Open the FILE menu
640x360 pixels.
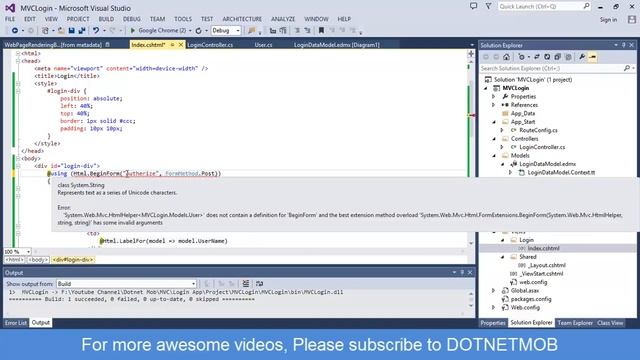click(x=10, y=19)
